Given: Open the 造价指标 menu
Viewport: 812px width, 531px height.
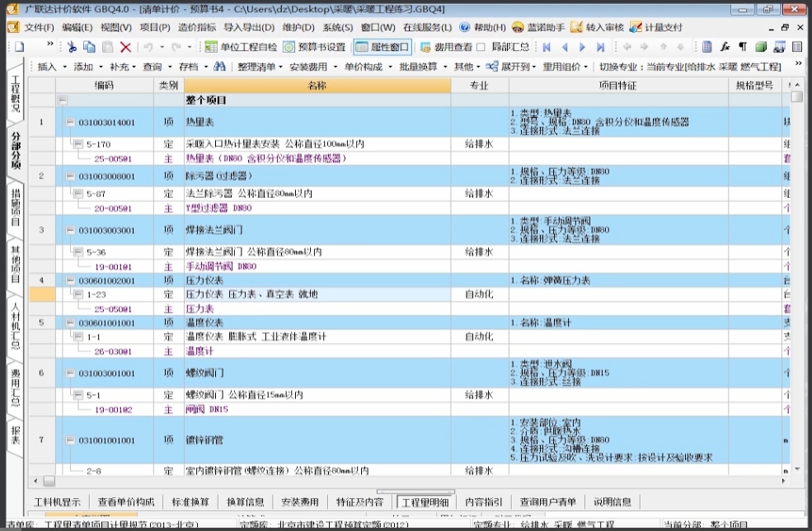Looking at the screenshot, I should coord(196,27).
